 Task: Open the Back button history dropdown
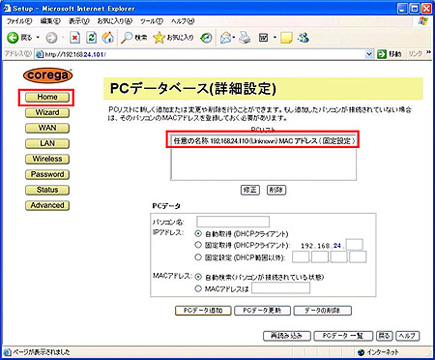[x=38, y=38]
